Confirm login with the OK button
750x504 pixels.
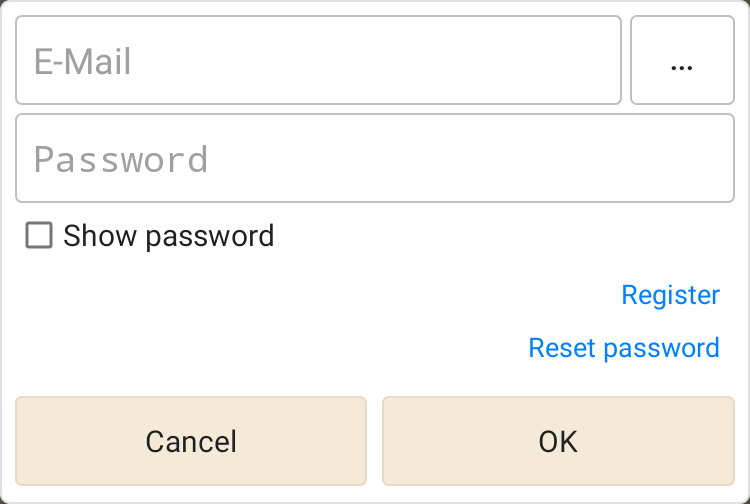coord(558,441)
